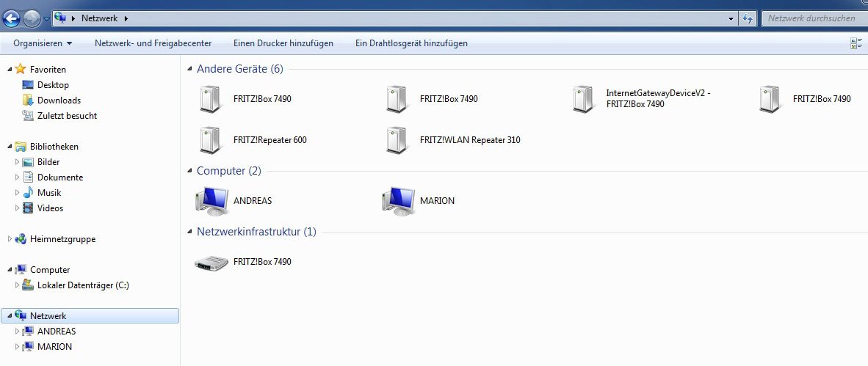This screenshot has width=868, height=366.
Task: Select the MARION computer icon in main pane
Action: (x=399, y=201)
